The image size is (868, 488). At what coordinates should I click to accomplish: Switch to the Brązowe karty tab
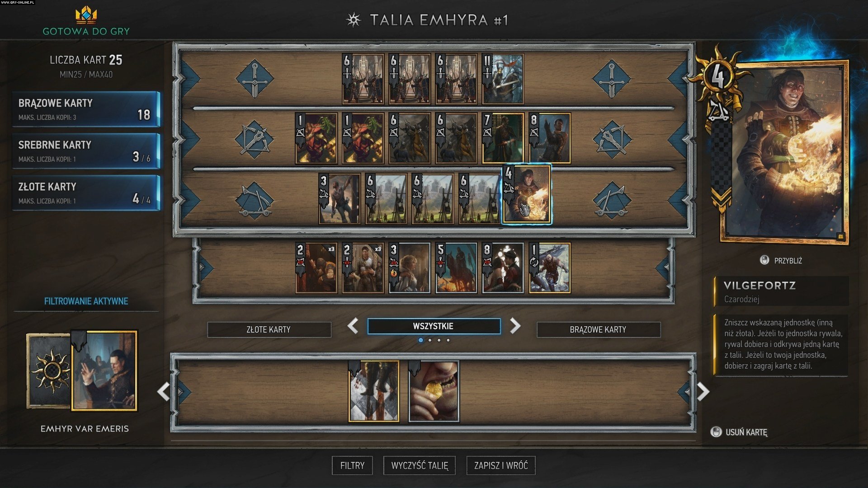click(598, 329)
